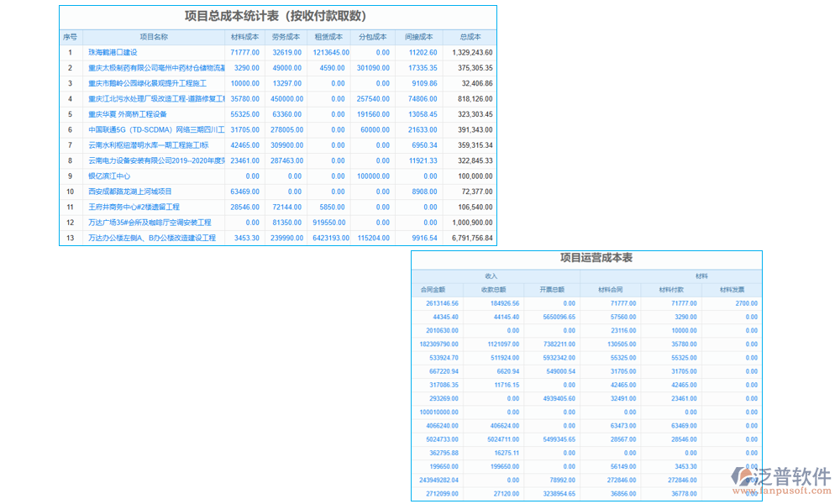Click the 项目名称 column header

click(153, 37)
